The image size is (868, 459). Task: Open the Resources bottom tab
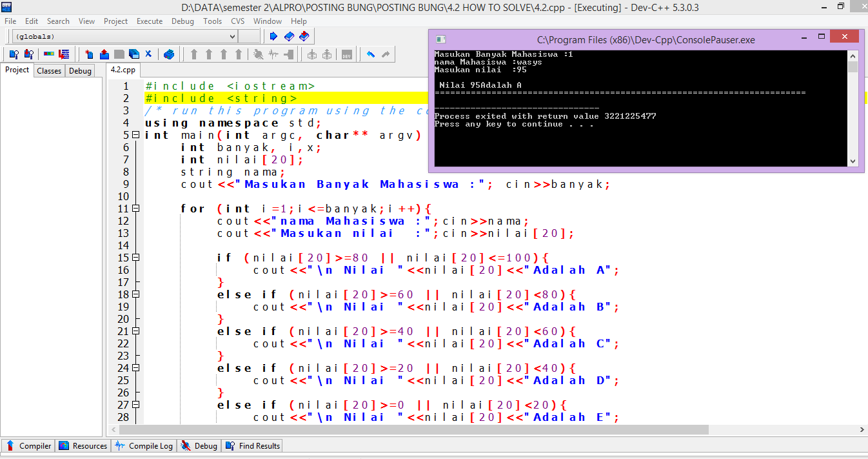tap(83, 445)
